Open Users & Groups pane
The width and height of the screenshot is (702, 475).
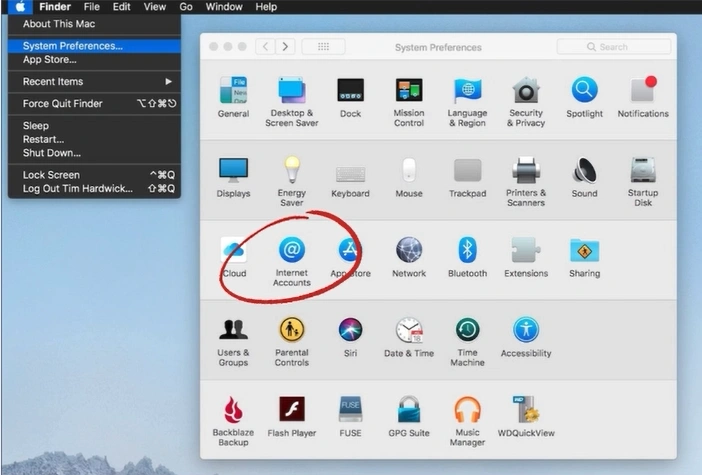point(233,342)
